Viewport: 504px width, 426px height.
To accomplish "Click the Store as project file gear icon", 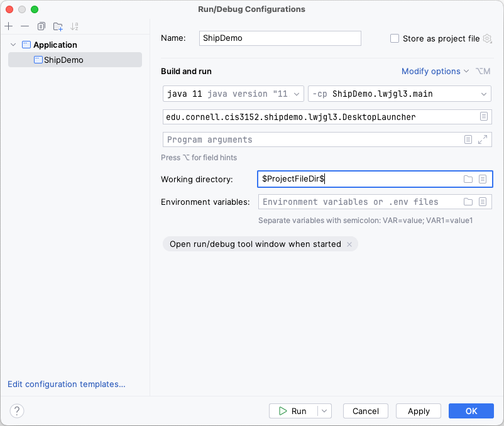I will [487, 38].
